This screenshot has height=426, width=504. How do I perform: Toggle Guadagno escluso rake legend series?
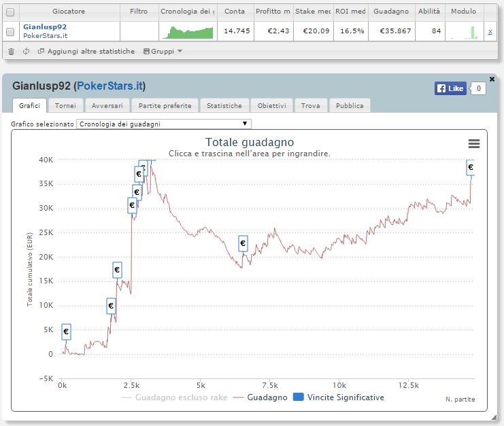click(174, 397)
